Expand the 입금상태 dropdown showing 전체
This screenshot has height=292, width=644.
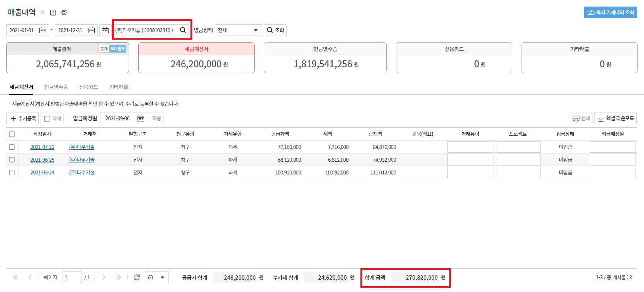[238, 30]
